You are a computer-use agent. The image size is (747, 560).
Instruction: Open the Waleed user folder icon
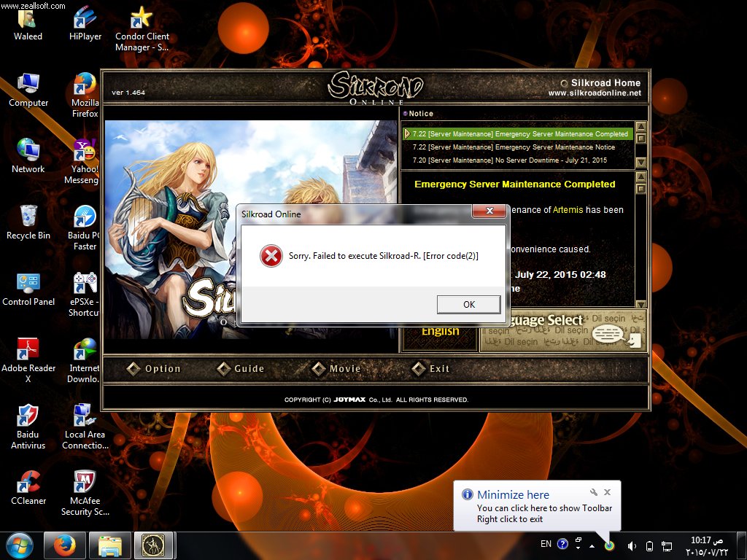28,23
